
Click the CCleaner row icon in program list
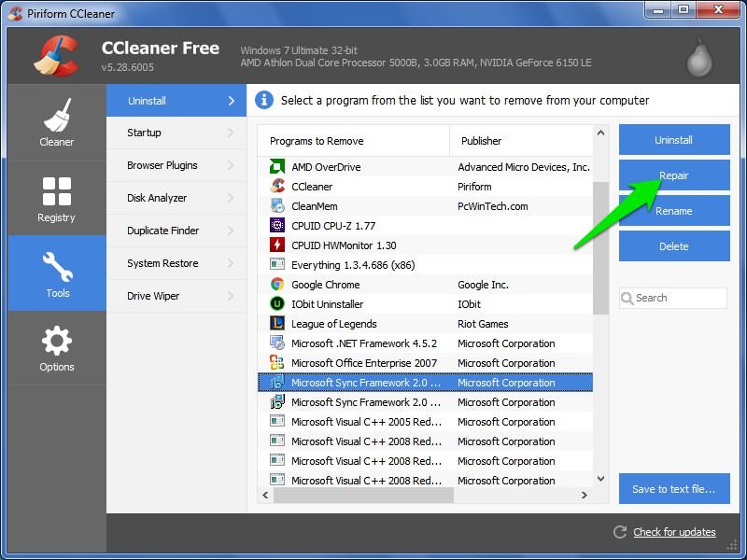[276, 186]
